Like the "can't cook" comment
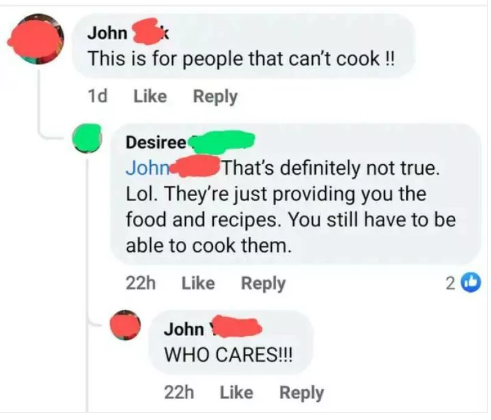Image resolution: width=491 pixels, height=420 pixels. pyautogui.click(x=150, y=96)
